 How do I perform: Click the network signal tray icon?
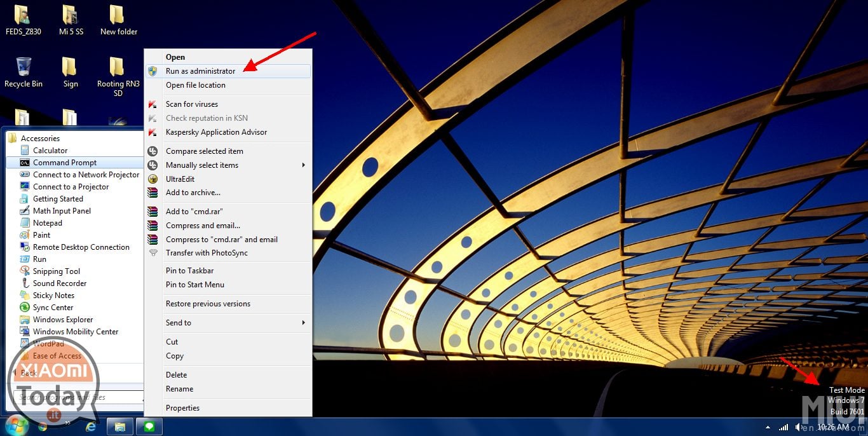[783, 427]
